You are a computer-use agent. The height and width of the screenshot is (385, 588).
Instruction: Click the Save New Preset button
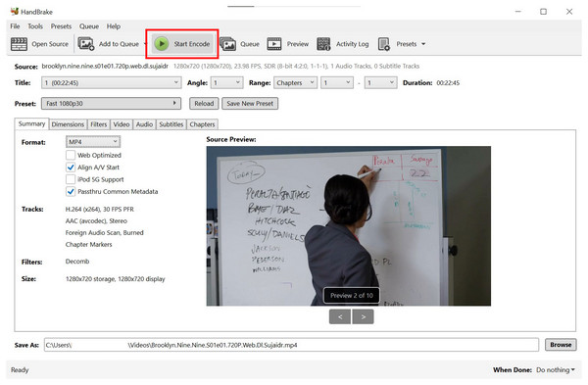(250, 104)
